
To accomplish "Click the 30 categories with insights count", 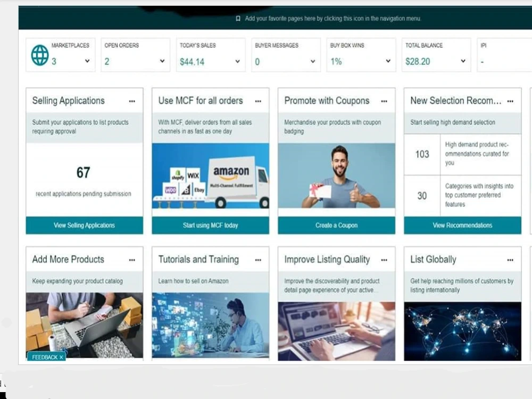I will (422, 196).
